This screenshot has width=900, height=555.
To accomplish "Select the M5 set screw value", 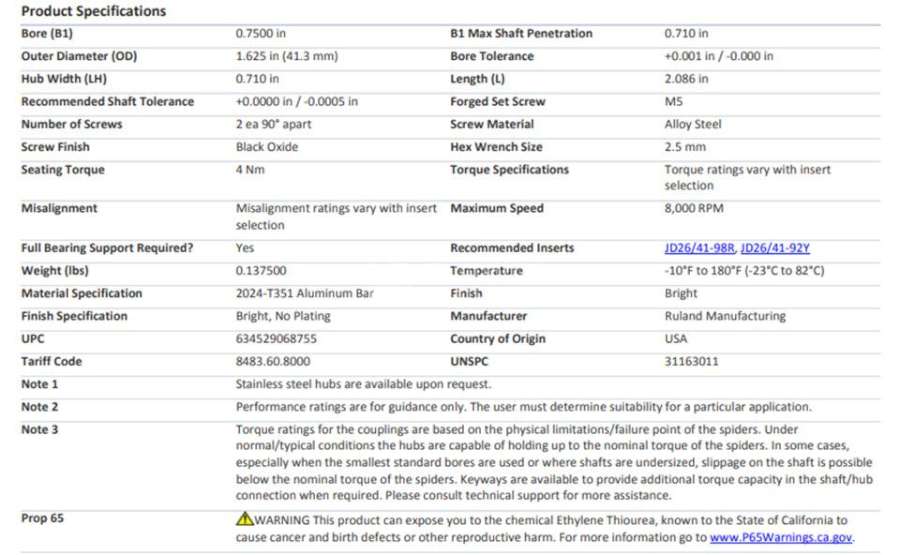I will [674, 102].
